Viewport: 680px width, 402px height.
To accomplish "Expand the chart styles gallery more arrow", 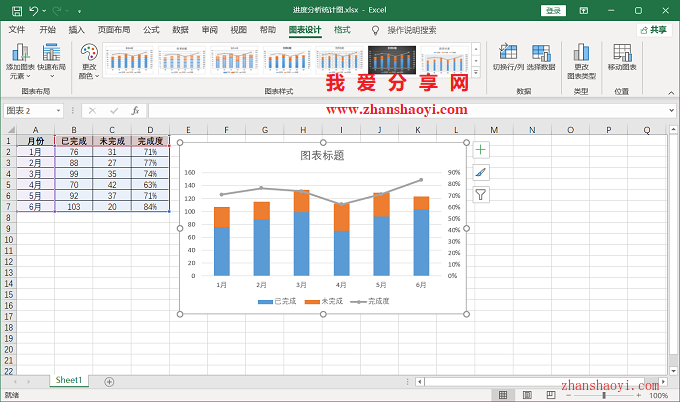I will pyautogui.click(x=476, y=72).
